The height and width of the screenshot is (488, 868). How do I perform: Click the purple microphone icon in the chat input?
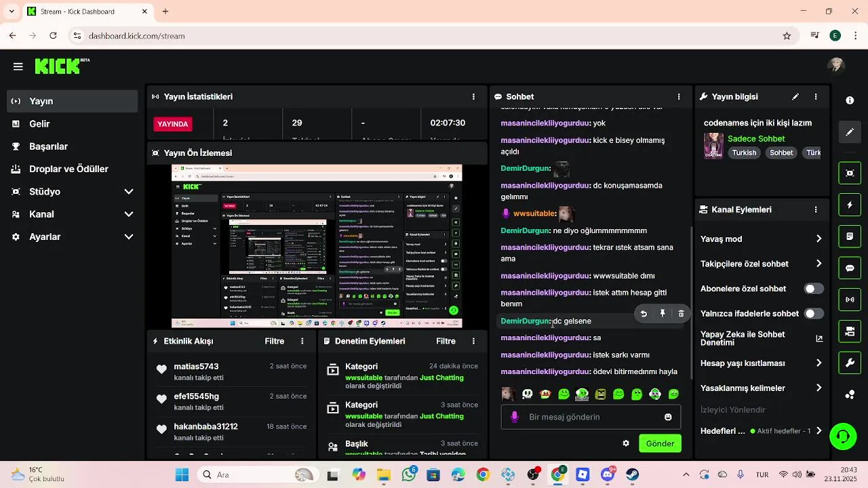(515, 417)
